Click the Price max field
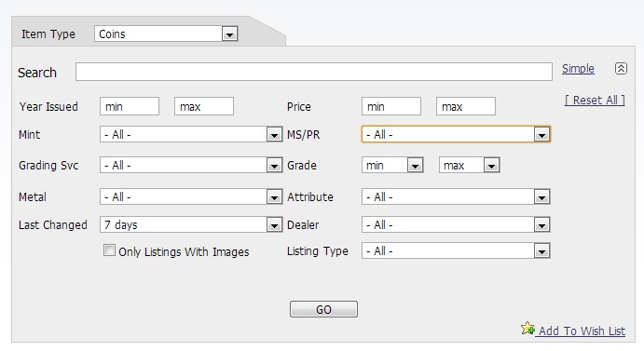This screenshot has height=351, width=644. coord(466,106)
